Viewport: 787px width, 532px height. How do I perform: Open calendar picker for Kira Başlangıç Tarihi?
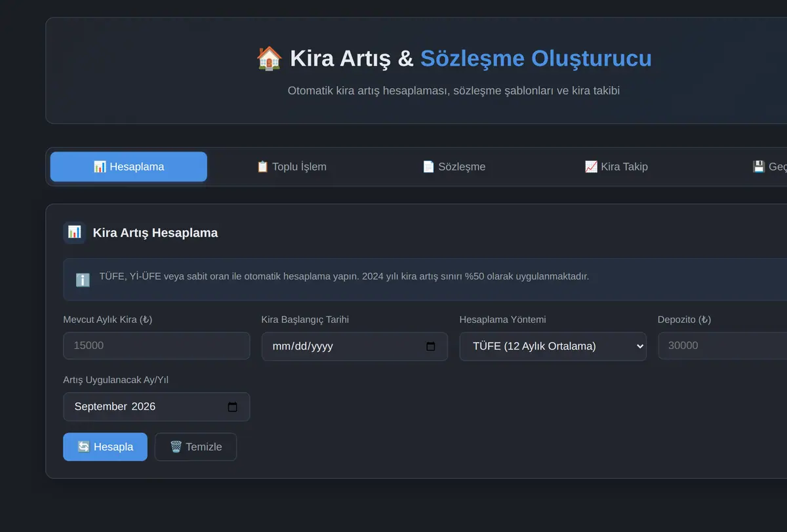pos(431,346)
